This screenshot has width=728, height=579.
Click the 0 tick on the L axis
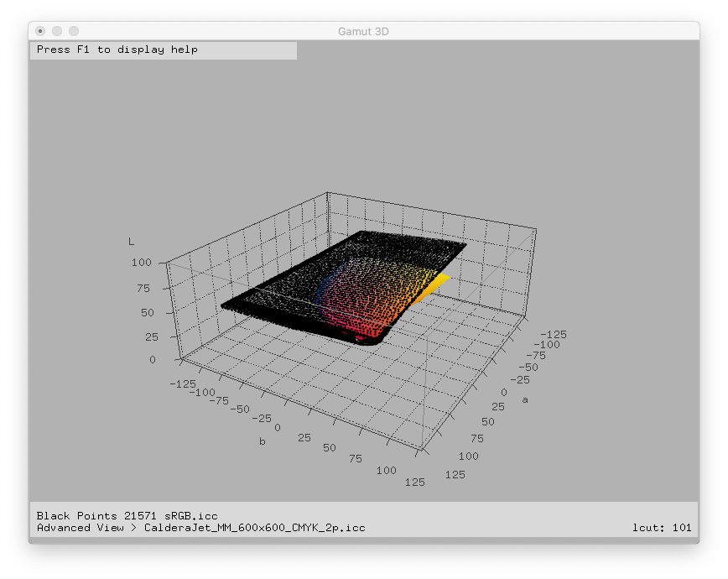click(x=153, y=360)
